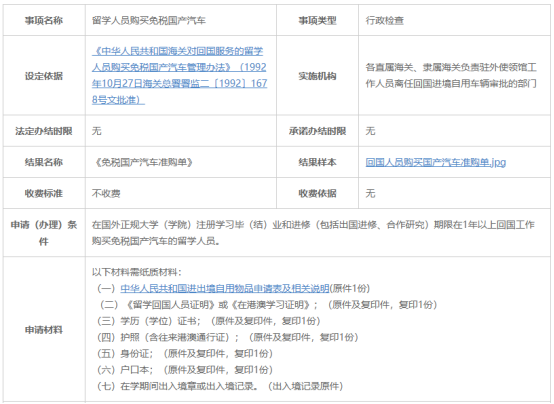Click the 申请（办理）条件 header cell
Viewport: 554px width, 404px height.
[44, 233]
